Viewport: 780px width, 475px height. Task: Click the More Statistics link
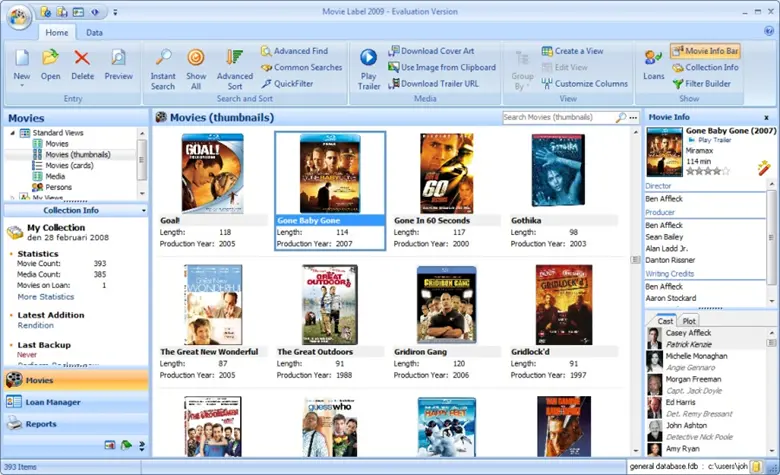click(45, 297)
